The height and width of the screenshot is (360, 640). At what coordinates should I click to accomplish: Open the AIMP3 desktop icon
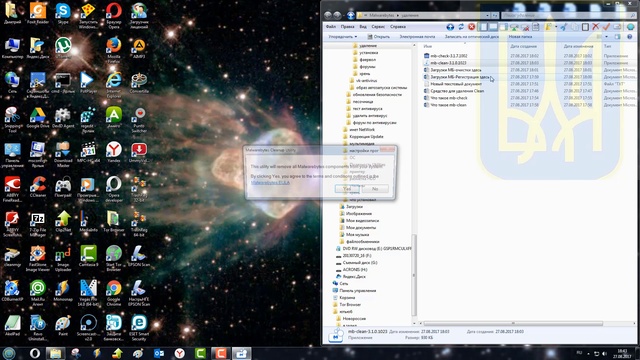click(139, 48)
